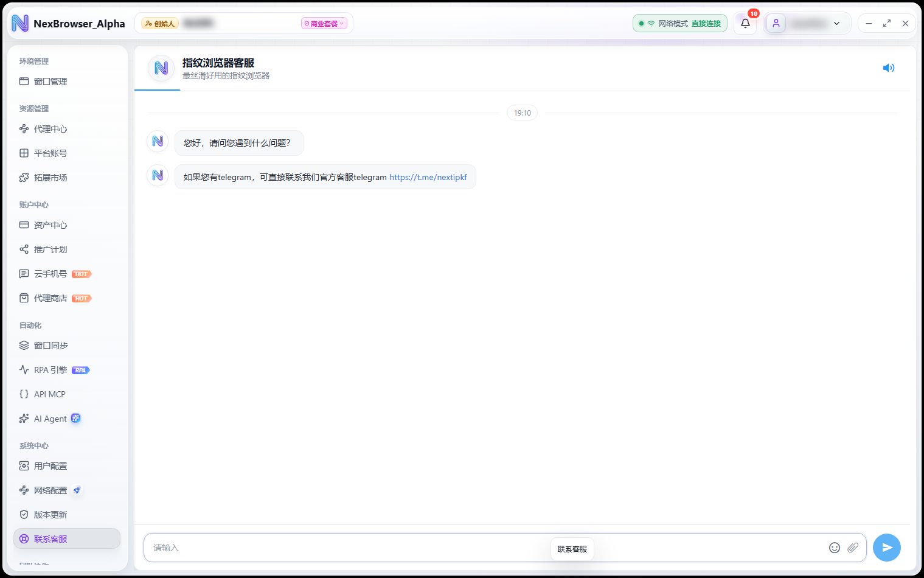The width and height of the screenshot is (924, 578).
Task: Click the avatar beside the greeting message
Action: click(x=158, y=141)
